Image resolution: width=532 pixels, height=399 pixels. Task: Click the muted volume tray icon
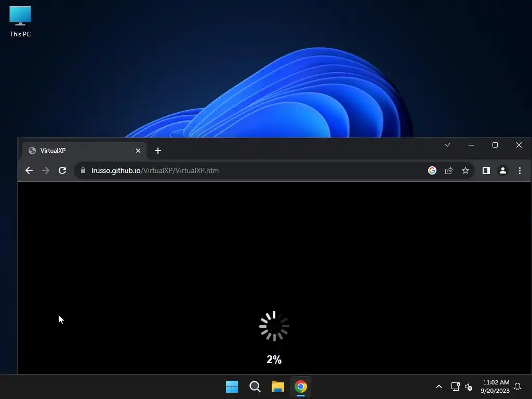click(469, 387)
